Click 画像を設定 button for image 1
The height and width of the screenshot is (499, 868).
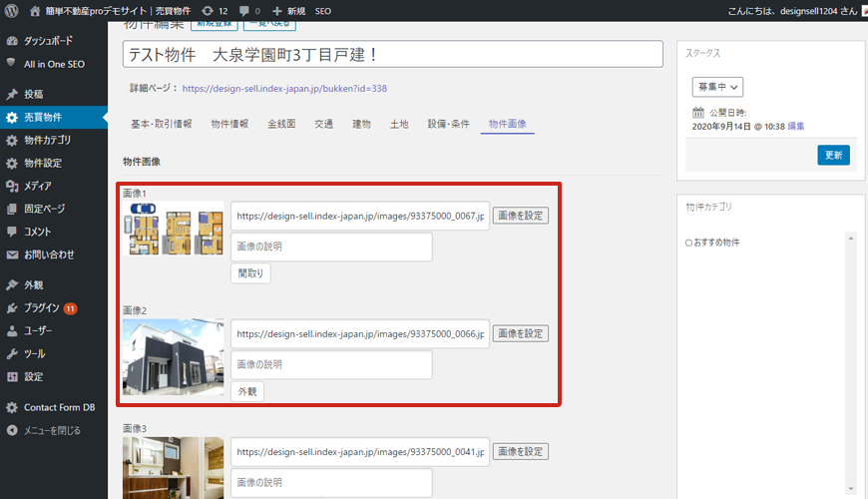[520, 216]
